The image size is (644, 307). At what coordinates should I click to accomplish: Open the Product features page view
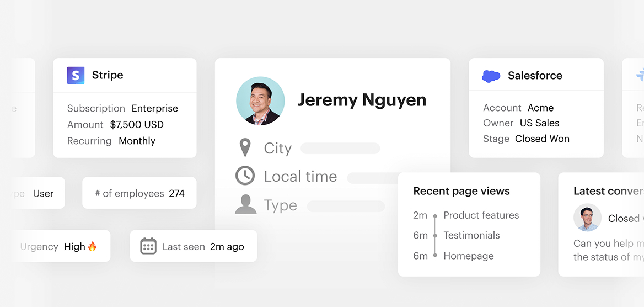(481, 215)
